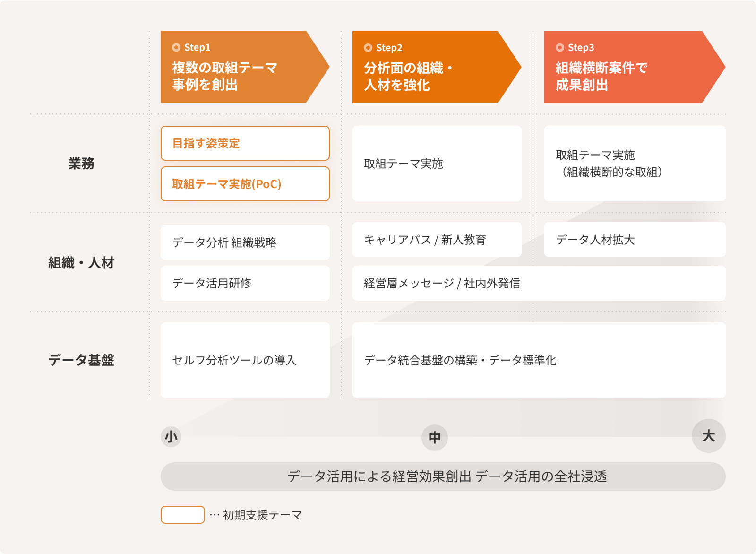
Task: Select the 大 circle marker
Action: click(709, 435)
